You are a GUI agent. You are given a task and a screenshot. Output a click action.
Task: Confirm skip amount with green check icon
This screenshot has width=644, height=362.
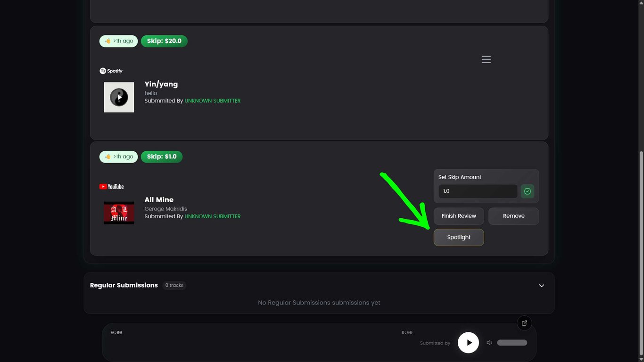[x=527, y=191]
